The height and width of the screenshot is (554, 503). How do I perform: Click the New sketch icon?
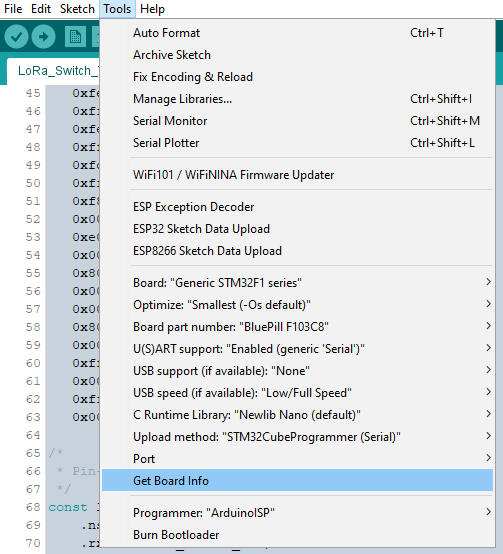[75, 36]
